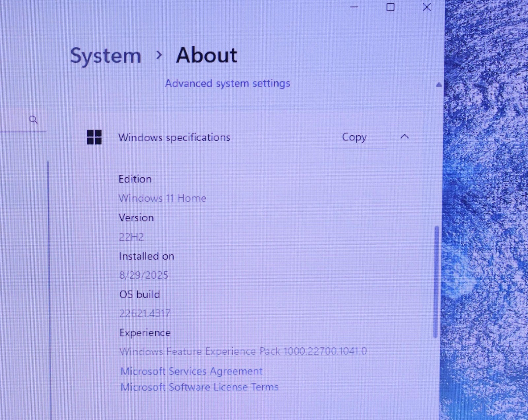Click the Windows logo icon
The image size is (528, 420).
(94, 137)
